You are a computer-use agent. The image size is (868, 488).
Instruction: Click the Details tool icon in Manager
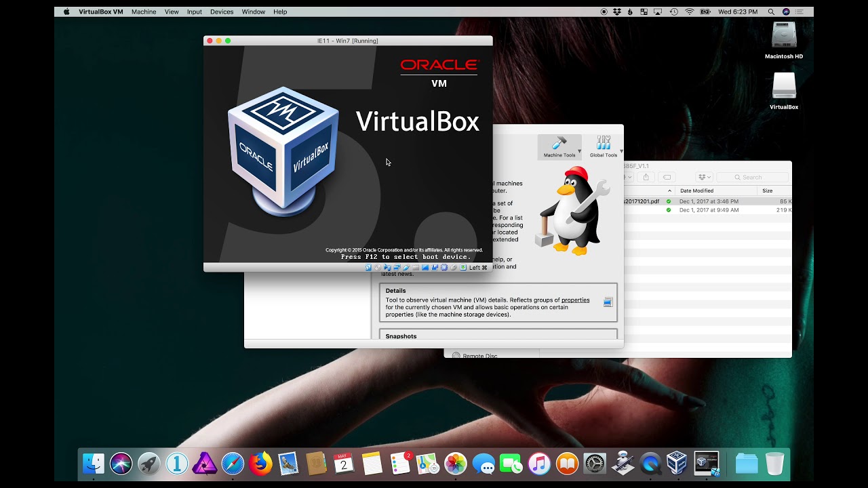tap(608, 302)
